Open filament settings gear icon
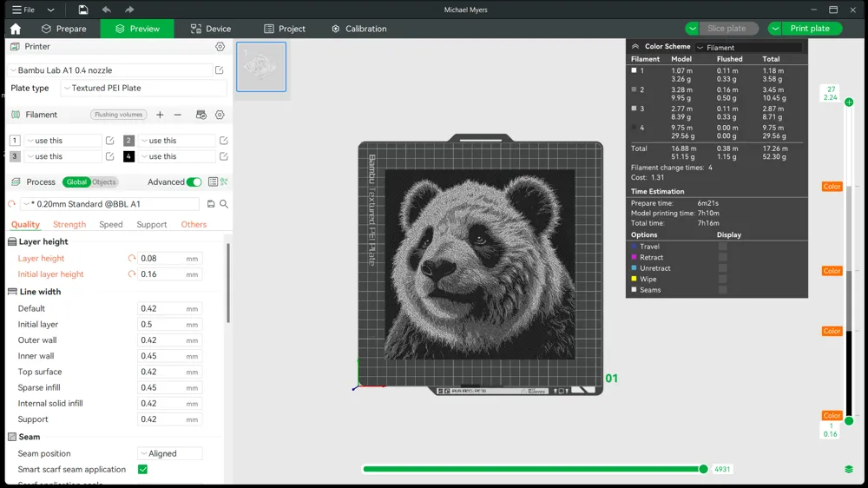This screenshot has height=488, width=868. click(220, 115)
